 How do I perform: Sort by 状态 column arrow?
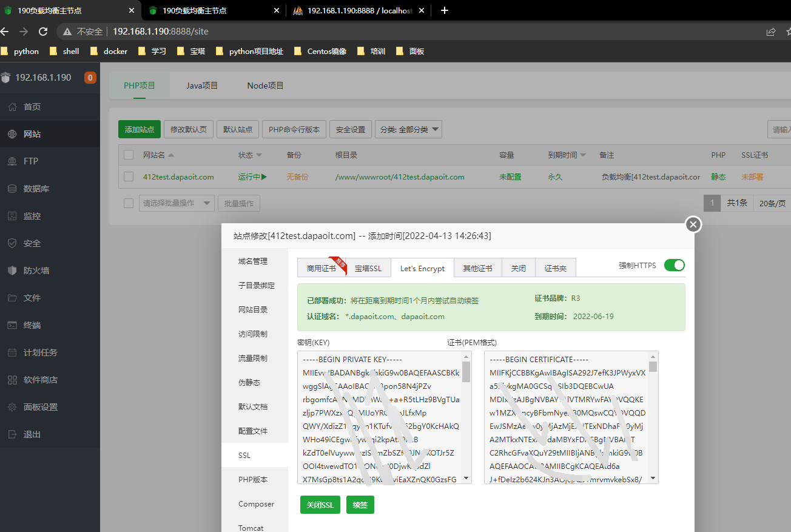point(259,155)
